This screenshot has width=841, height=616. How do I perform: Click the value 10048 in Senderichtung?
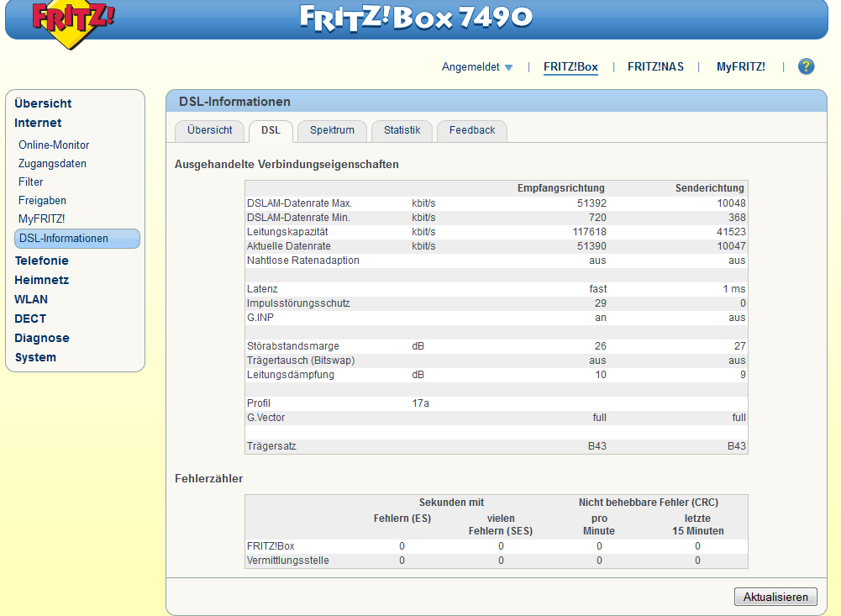pyautogui.click(x=731, y=203)
